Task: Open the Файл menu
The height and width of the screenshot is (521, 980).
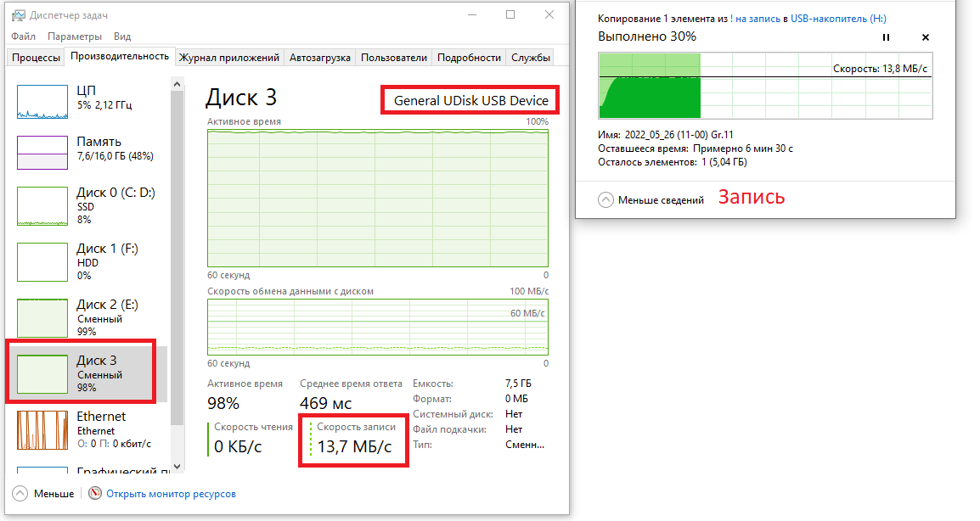Action: point(24,36)
